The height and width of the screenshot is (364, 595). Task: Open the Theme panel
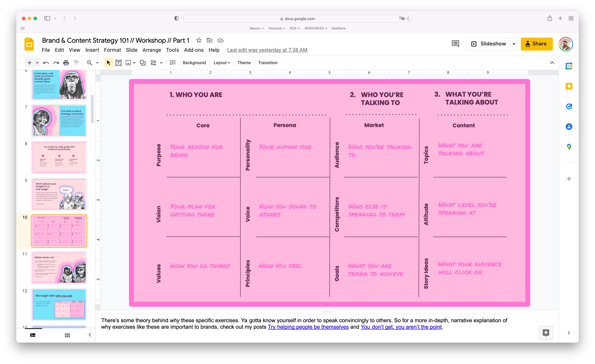click(x=244, y=63)
